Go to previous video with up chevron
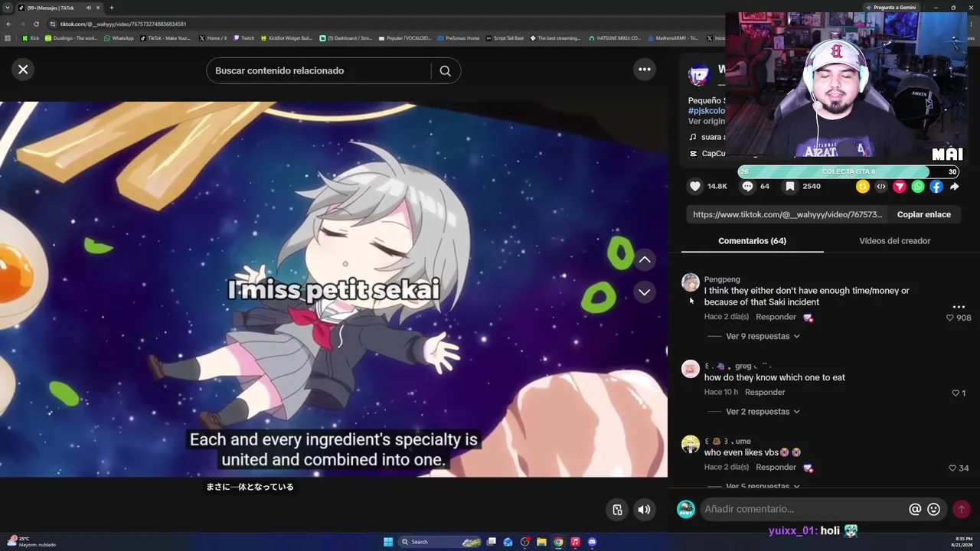 645,259
